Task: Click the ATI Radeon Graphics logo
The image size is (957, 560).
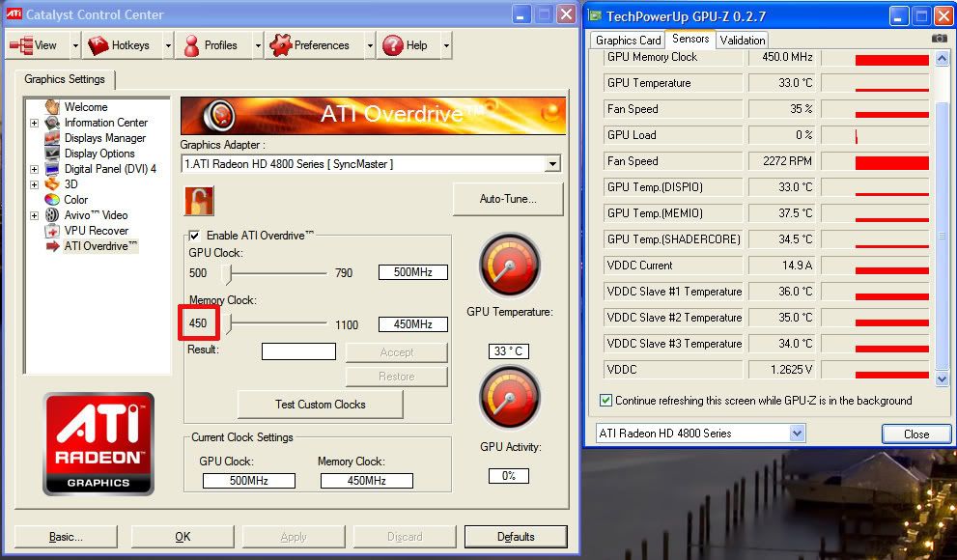Action: point(99,443)
